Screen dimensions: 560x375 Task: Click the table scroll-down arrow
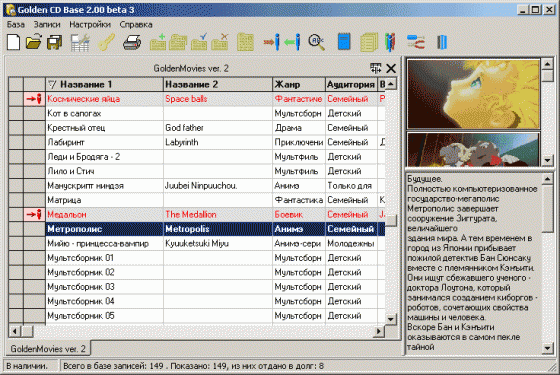pos(391,319)
